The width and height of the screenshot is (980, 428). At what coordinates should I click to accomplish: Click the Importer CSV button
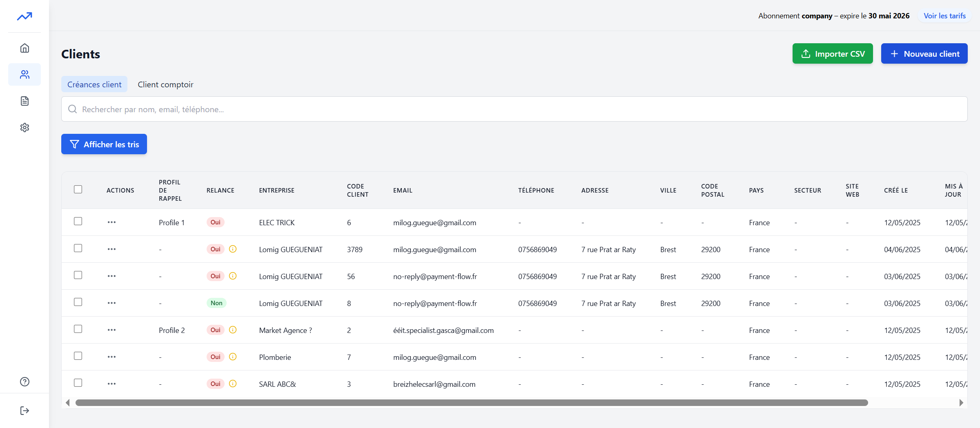pos(833,54)
